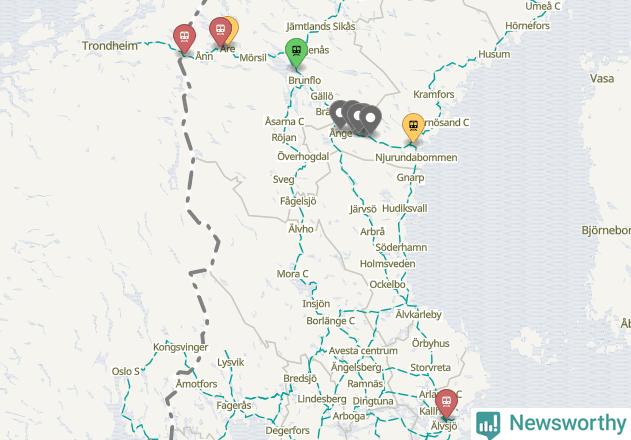Click the Avesta centrum station label
The image size is (631, 440).
coord(363,351)
